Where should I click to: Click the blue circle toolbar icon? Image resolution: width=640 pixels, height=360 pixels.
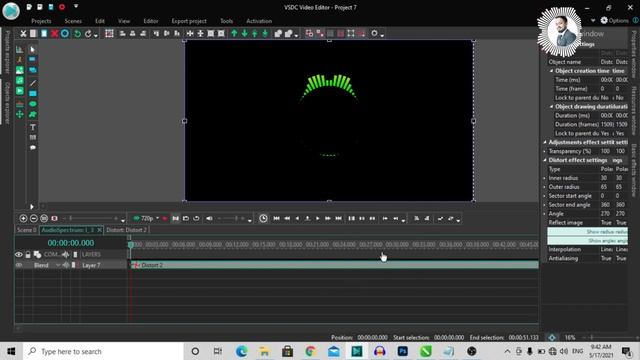(x=65, y=33)
